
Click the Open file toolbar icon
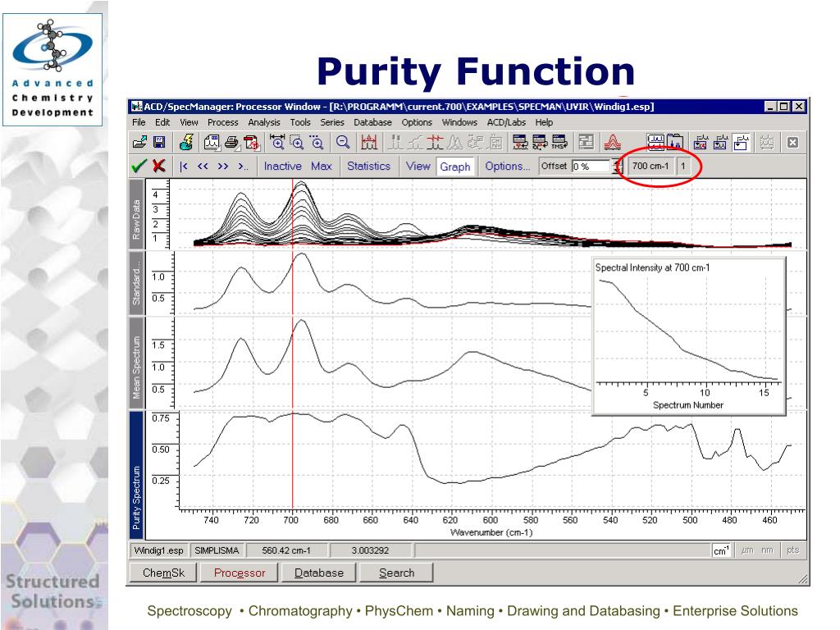(x=139, y=143)
